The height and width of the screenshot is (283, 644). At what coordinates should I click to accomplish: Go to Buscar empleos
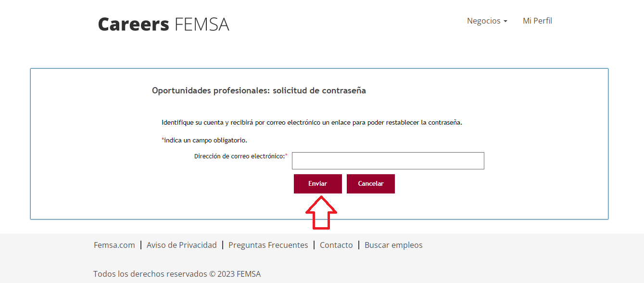pyautogui.click(x=393, y=245)
